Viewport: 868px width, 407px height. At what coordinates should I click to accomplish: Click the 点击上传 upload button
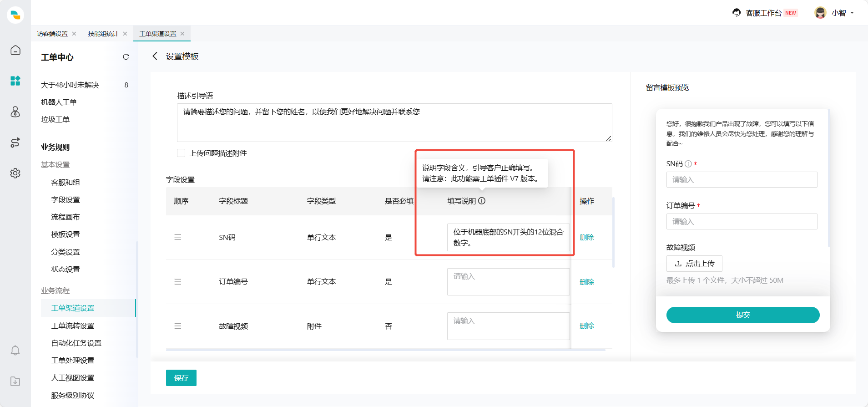coord(694,264)
